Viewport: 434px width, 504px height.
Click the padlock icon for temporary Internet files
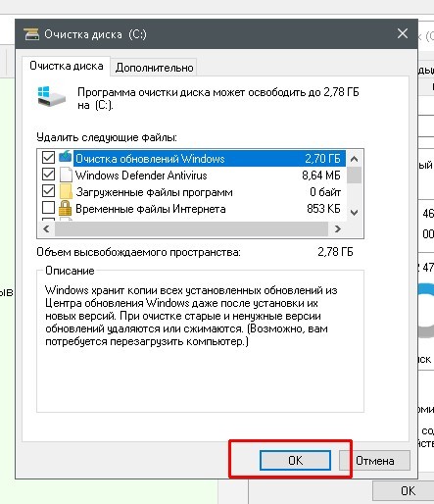66,209
